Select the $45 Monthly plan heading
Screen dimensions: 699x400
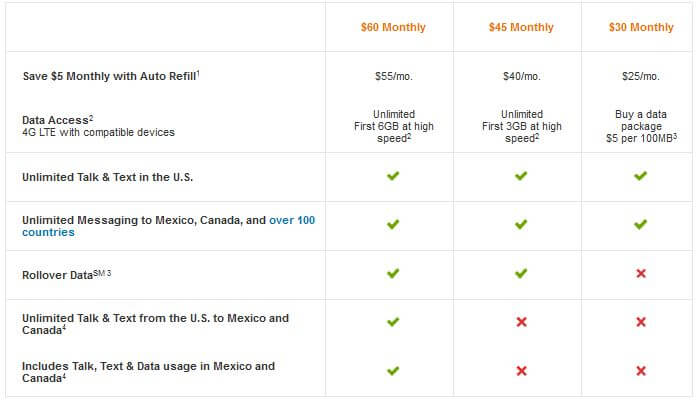[x=521, y=27]
